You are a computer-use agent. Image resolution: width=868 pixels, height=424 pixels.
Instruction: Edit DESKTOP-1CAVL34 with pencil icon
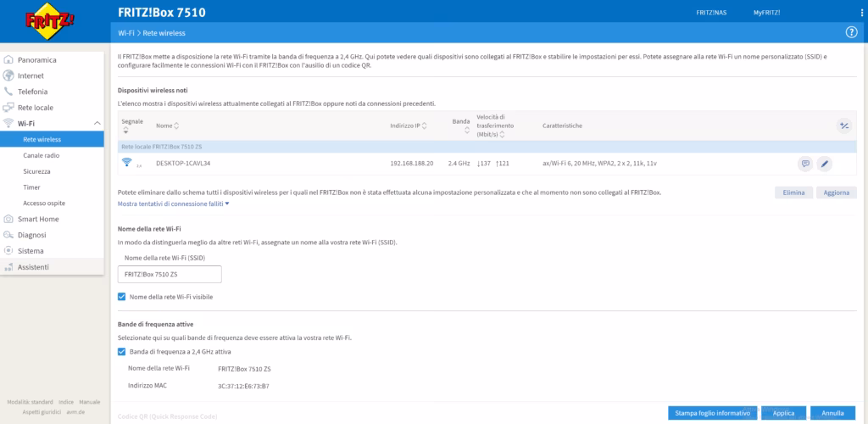click(824, 164)
